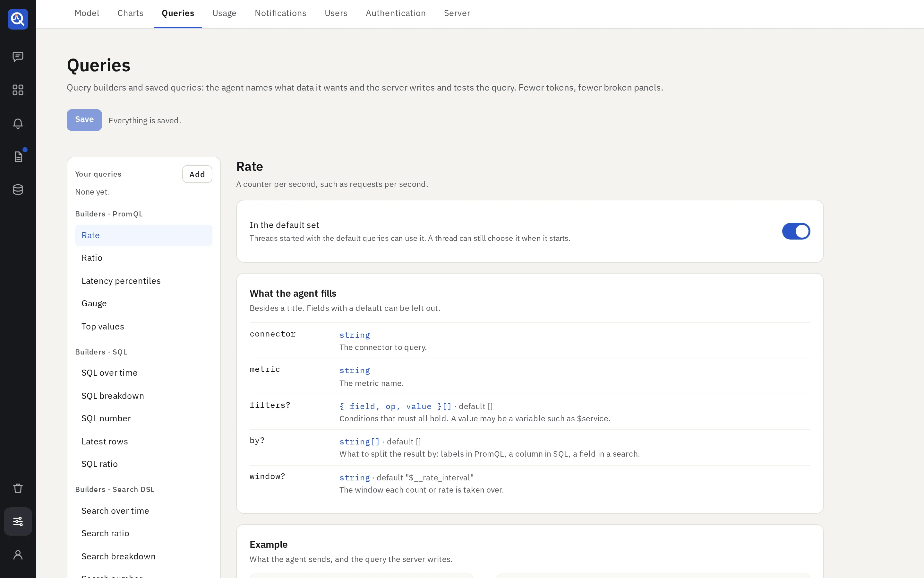Click the app logo icon in sidebar
This screenshot has height=578, width=924.
tap(18, 19)
